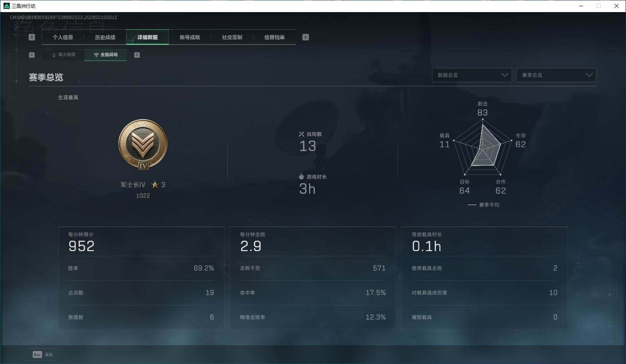Click the 击败干员 571 row

313,268
